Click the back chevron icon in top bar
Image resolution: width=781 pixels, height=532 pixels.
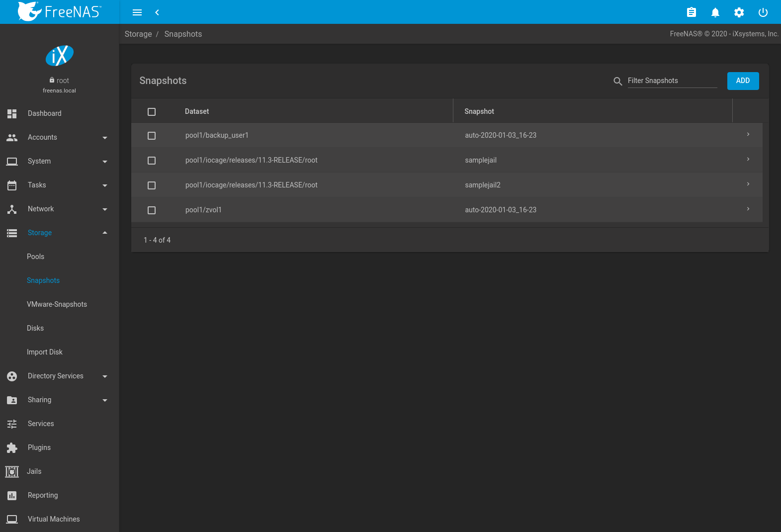pos(157,12)
